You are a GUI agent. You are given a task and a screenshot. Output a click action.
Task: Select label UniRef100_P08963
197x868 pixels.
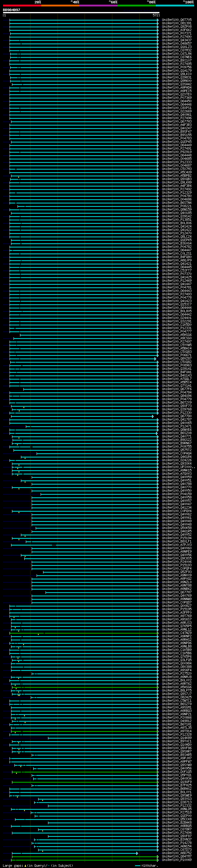click(x=177, y=365)
